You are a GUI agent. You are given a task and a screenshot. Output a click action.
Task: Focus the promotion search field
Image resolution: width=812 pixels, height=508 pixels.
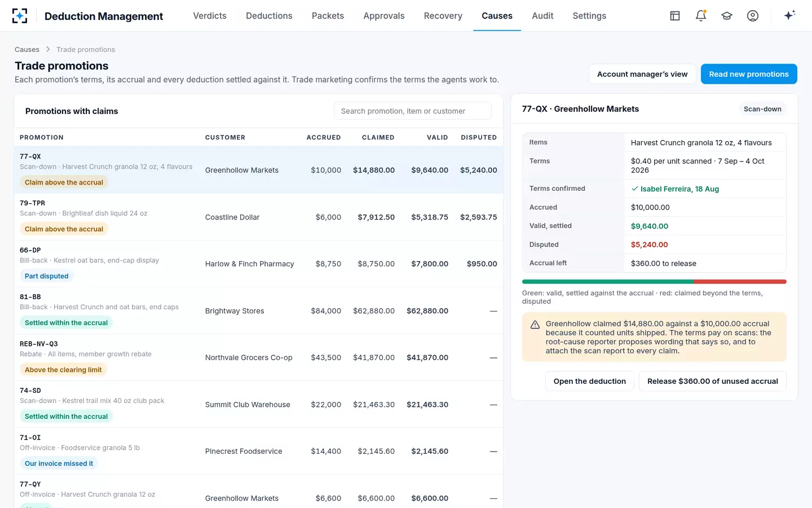pyautogui.click(x=413, y=111)
